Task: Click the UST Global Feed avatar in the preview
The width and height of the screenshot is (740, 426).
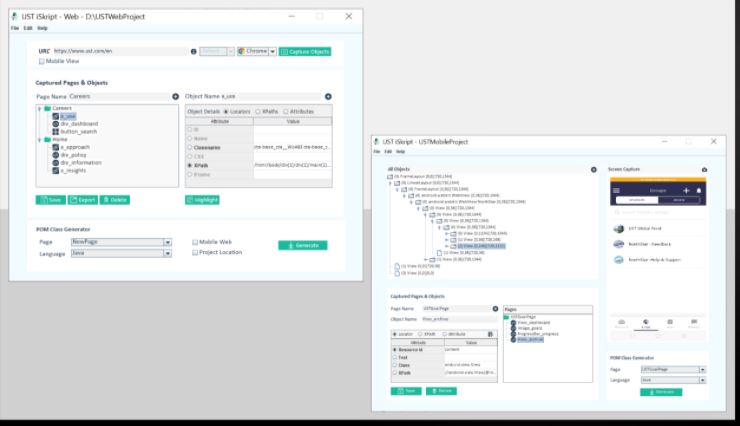Action: [x=619, y=229]
